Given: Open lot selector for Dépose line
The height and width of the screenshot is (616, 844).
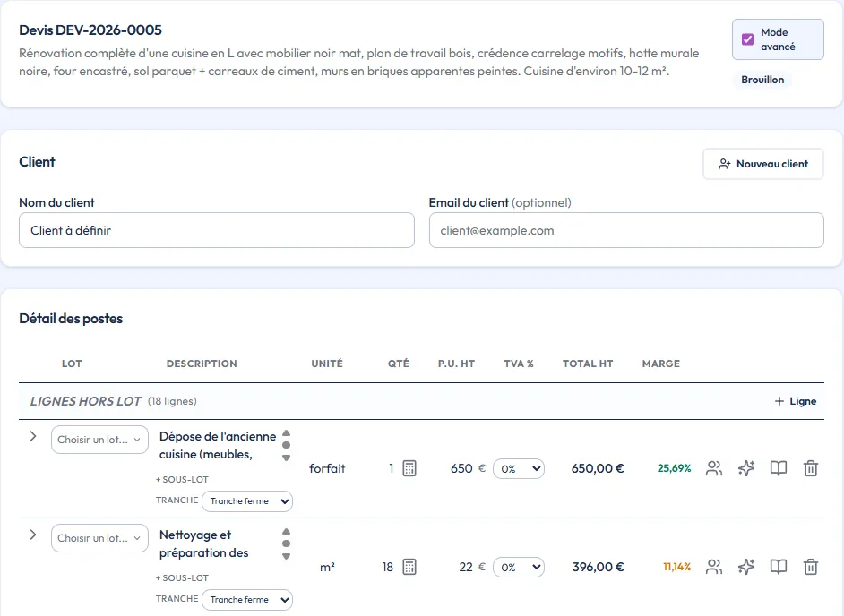Looking at the screenshot, I should 99,440.
